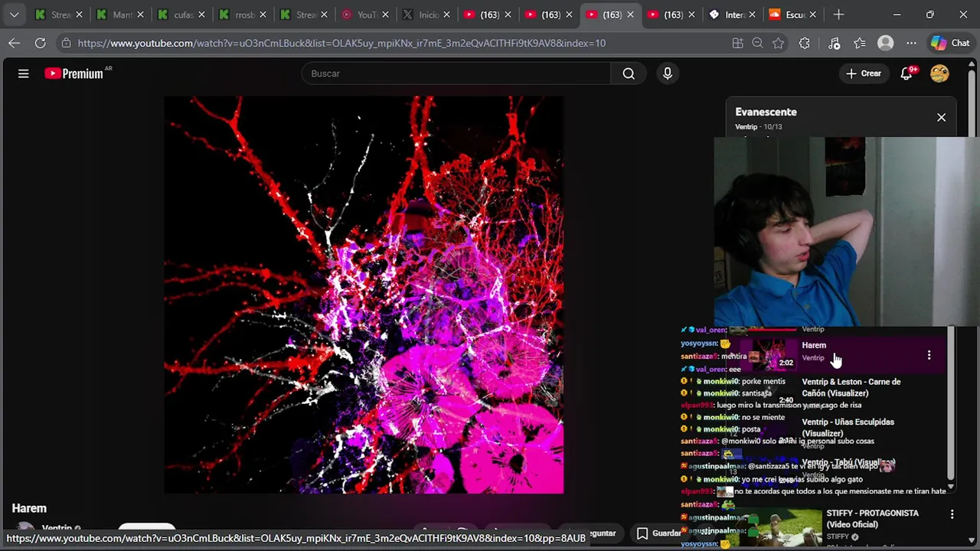This screenshot has width=980, height=551.
Task: Open the Crear create menu
Action: pos(864,73)
